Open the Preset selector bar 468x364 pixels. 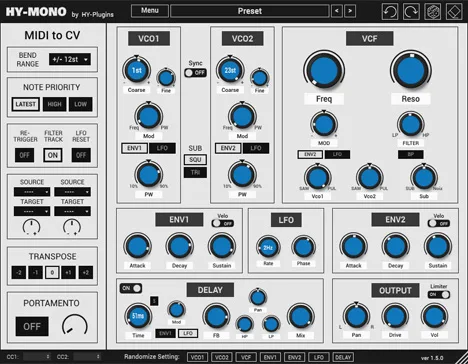click(250, 11)
